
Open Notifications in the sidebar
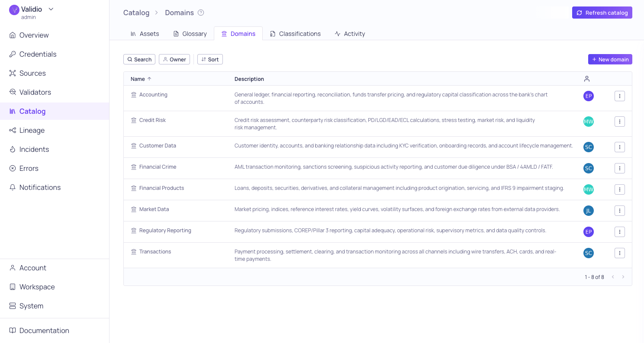coord(55,187)
